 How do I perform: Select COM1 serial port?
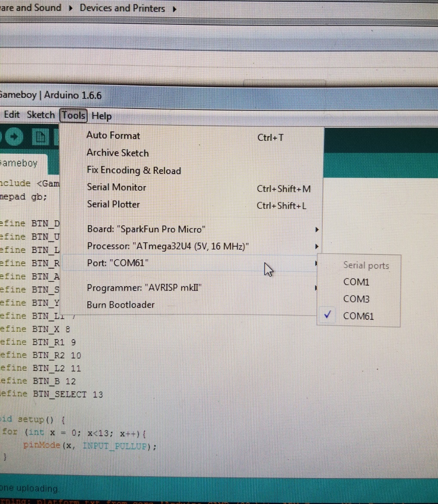(359, 282)
